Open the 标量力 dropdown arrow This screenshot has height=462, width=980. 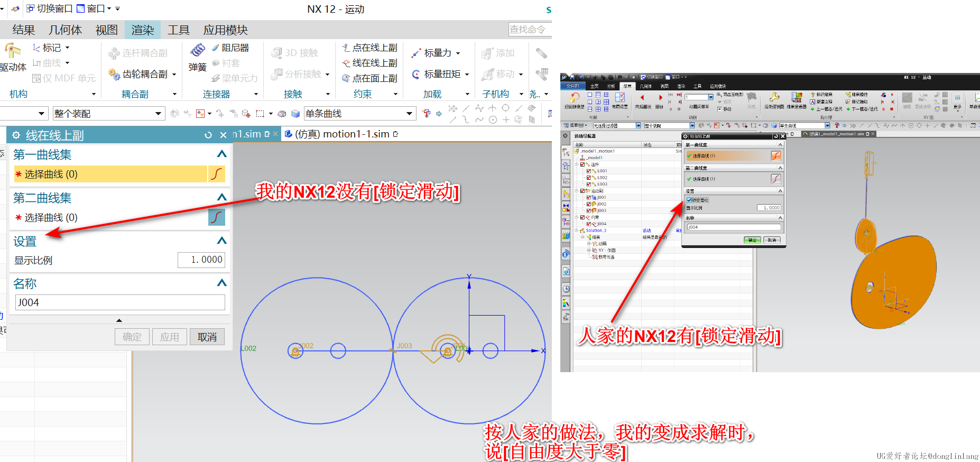pos(458,53)
